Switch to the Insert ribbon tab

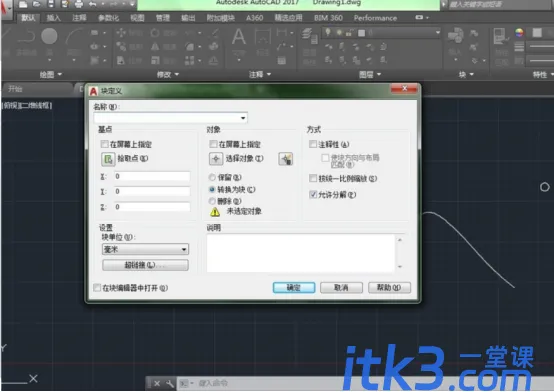[x=53, y=18]
